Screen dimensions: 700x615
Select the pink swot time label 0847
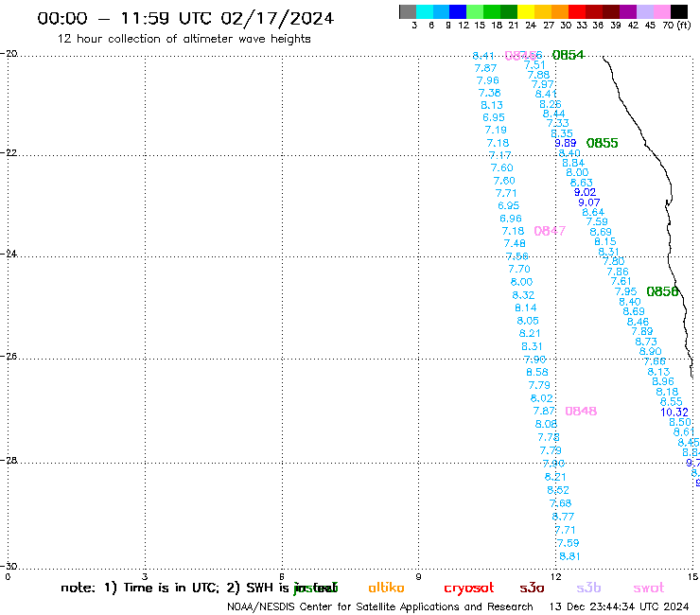click(x=550, y=231)
